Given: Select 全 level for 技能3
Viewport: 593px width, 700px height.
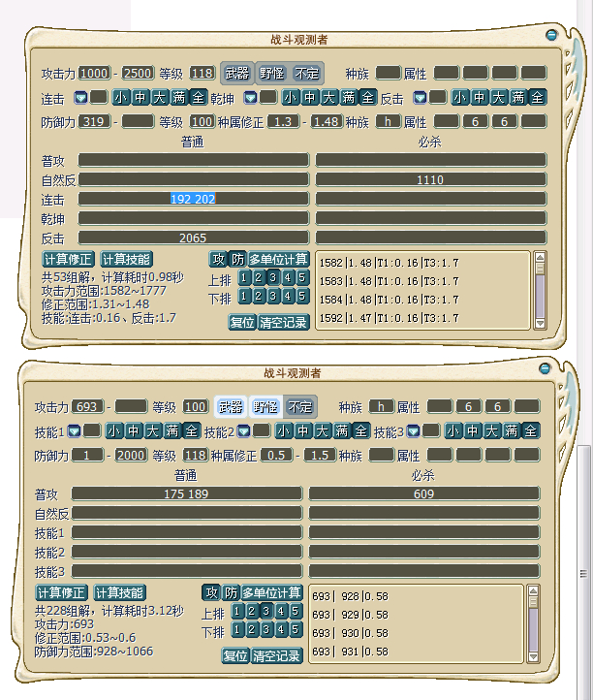Looking at the screenshot, I should (531, 430).
